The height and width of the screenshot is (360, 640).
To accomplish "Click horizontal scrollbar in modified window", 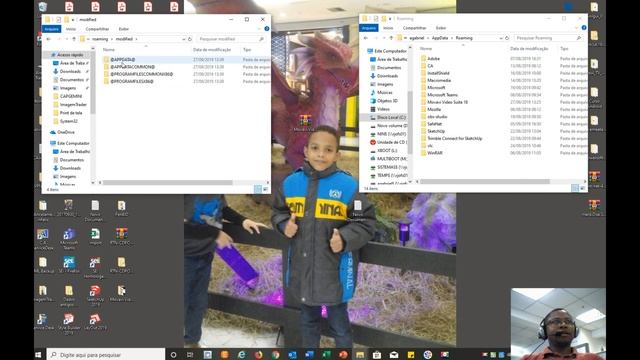I will coord(167,182).
